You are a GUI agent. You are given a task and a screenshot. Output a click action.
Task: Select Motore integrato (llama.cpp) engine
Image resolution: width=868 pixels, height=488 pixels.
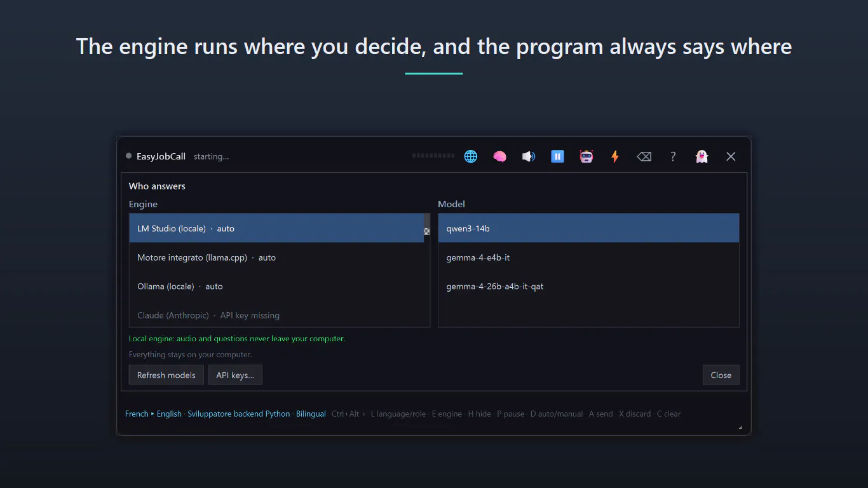coord(276,257)
